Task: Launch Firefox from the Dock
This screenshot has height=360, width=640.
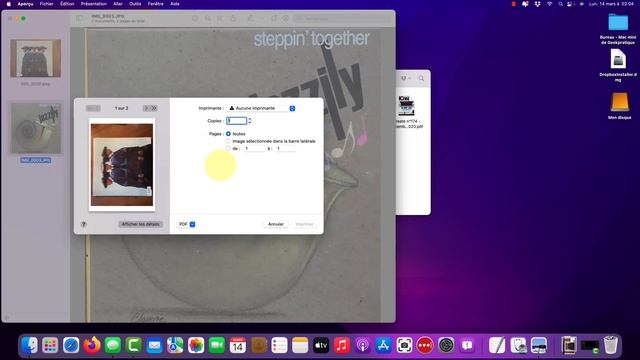Action: tap(92, 345)
